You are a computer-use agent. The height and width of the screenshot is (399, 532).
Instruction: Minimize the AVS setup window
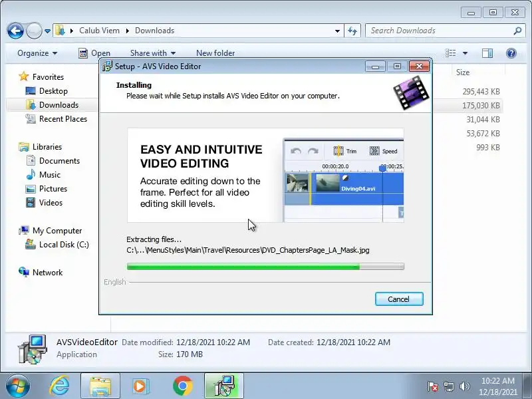click(x=375, y=66)
